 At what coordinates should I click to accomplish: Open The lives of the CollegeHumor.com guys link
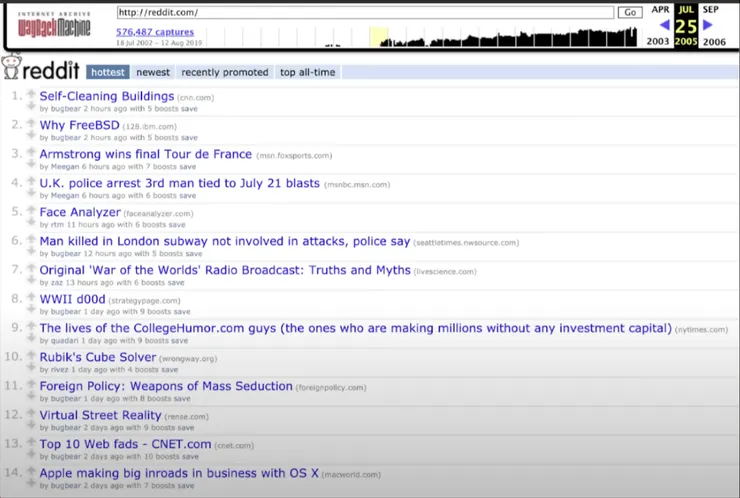(355, 328)
